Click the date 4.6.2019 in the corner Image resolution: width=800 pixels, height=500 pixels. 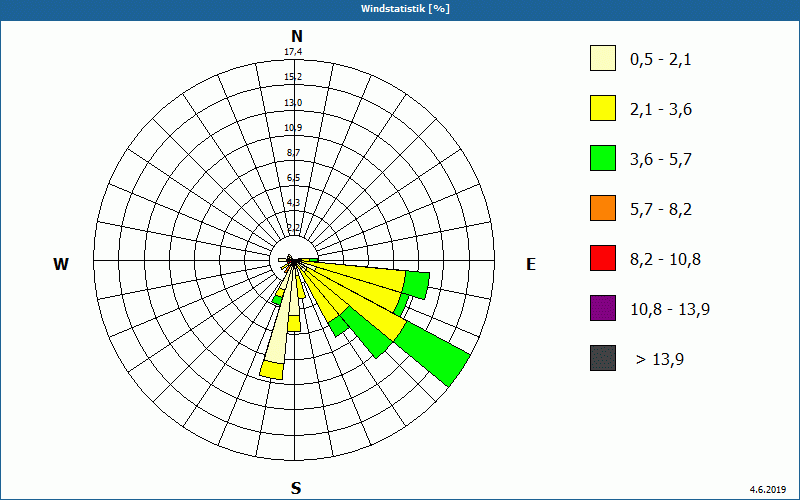(768, 490)
